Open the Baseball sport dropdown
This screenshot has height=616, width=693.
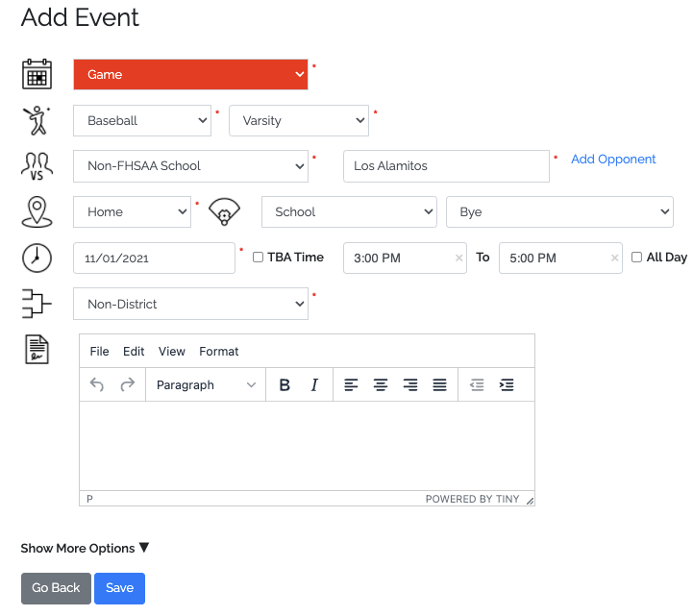point(142,120)
